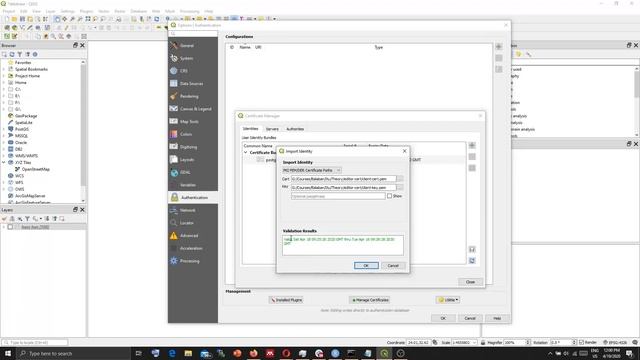The image size is (640, 360).
Task: Click Manage Certificates button
Action: 370,300
